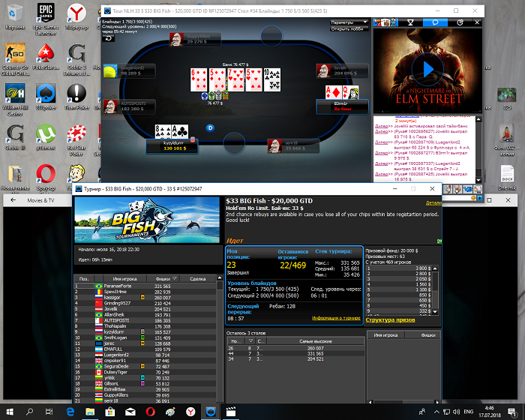Select ParanaeForte row in player list
Image resolution: width=525 pixels, height=420 pixels.
click(x=145, y=286)
